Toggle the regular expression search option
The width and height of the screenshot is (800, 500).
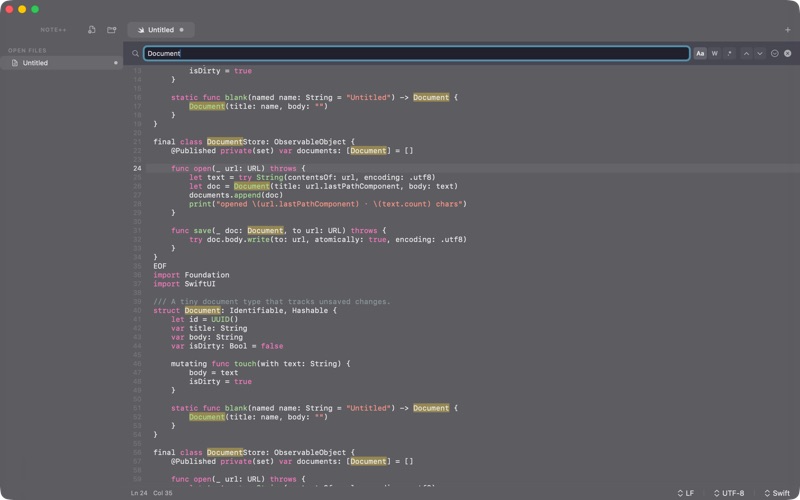pos(730,54)
